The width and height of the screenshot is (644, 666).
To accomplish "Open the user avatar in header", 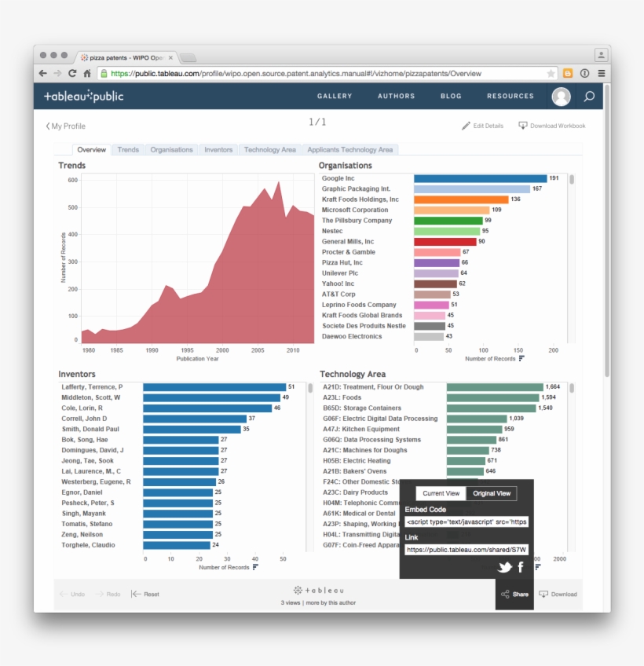I will click(x=561, y=97).
